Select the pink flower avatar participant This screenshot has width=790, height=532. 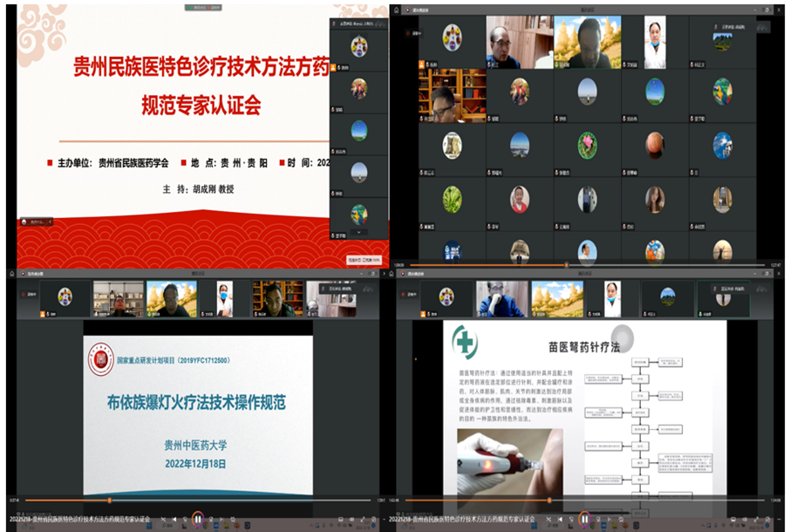(587, 144)
